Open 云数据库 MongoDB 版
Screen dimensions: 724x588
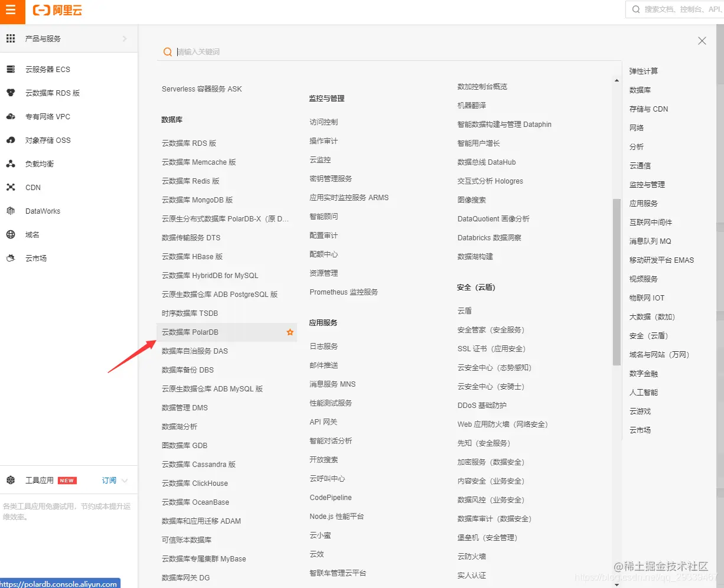pyautogui.click(x=197, y=200)
